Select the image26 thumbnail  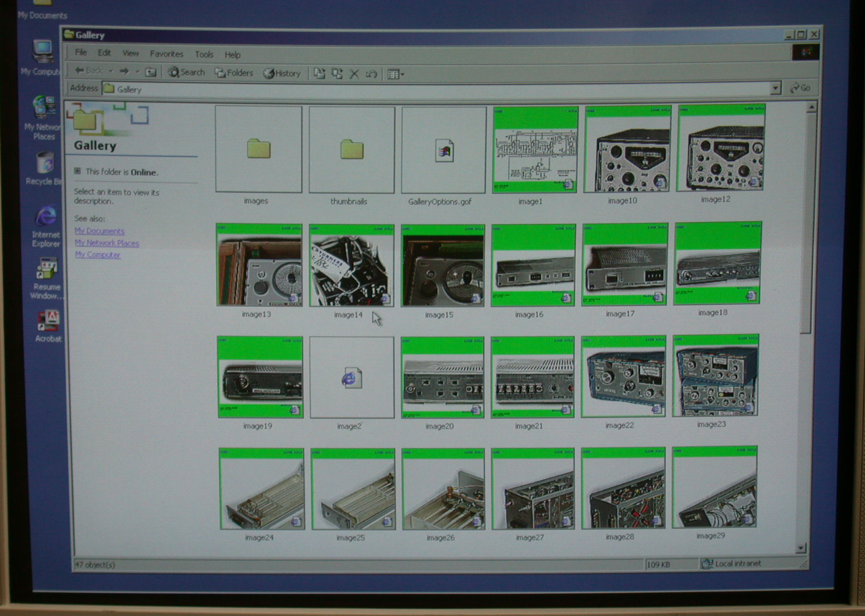[443, 489]
